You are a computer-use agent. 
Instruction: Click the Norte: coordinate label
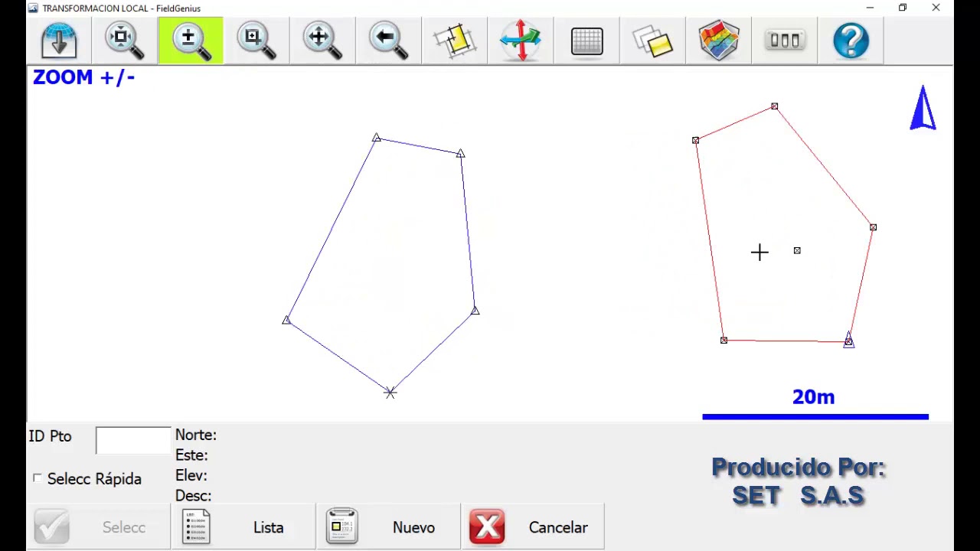[x=196, y=435]
